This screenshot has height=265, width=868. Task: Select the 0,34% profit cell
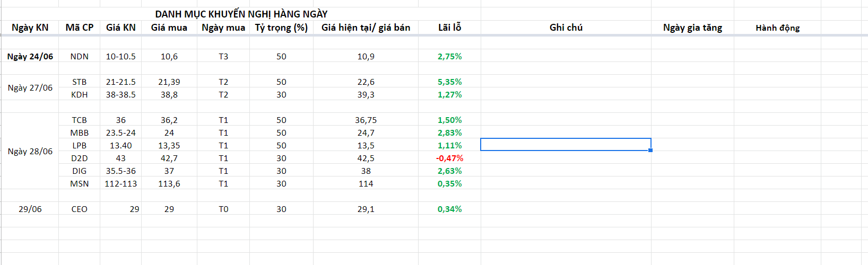[x=450, y=209]
